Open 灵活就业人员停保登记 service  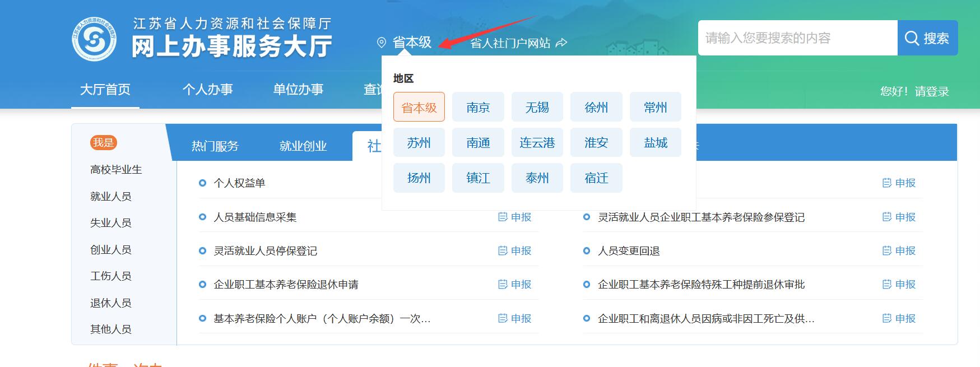point(265,250)
